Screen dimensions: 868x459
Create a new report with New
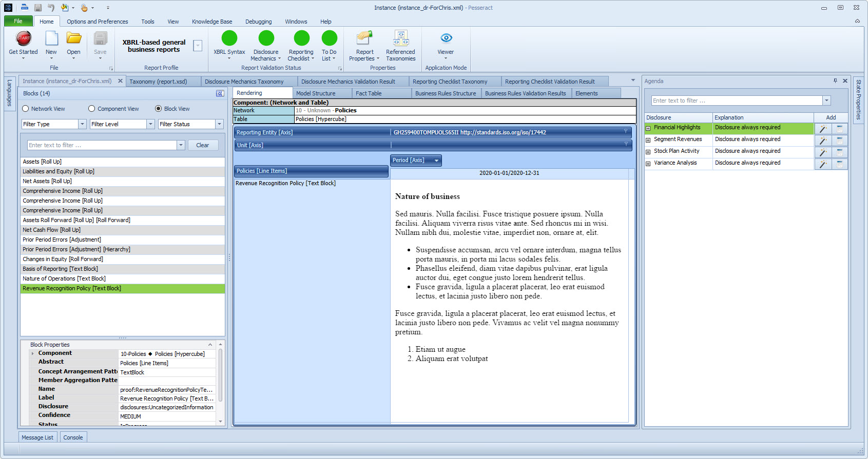point(51,44)
